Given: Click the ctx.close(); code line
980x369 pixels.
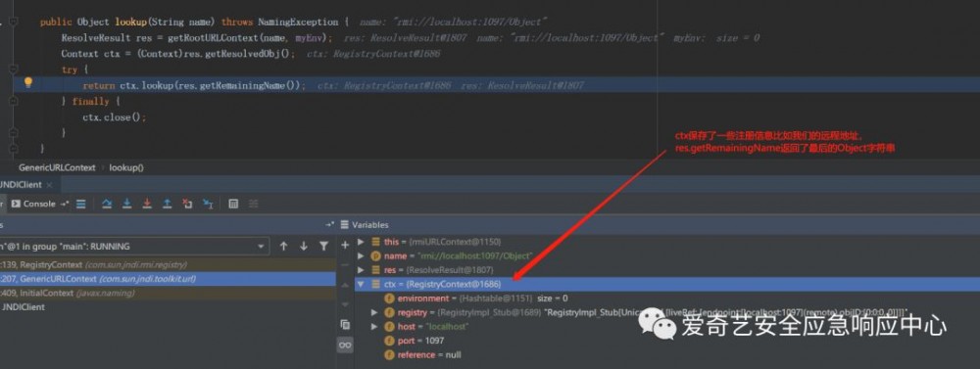Looking at the screenshot, I should (115, 116).
